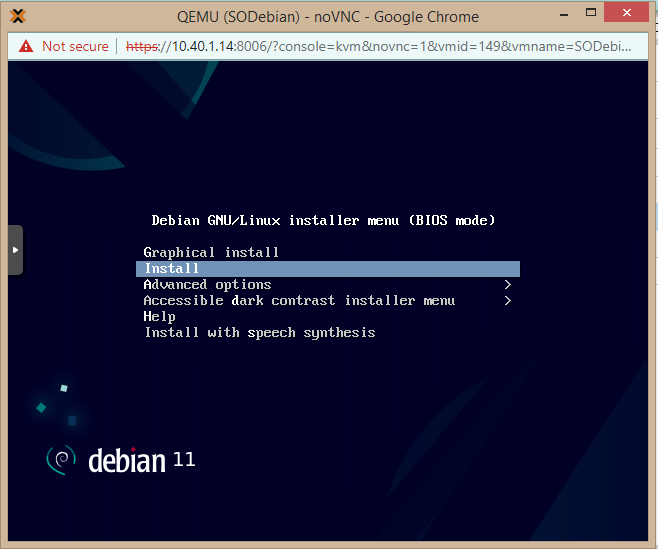Maximize the noVNC Chrome window

[x=591, y=13]
